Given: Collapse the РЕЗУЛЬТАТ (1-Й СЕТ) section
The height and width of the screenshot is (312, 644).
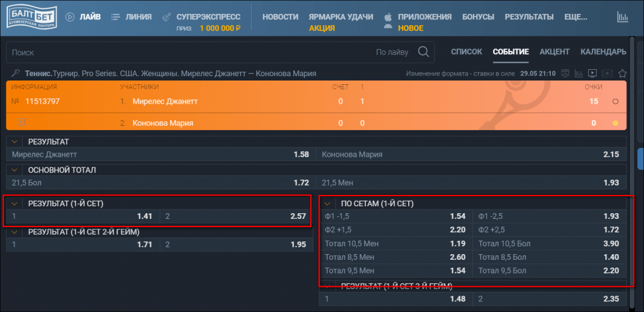Looking at the screenshot, I should 15,204.
